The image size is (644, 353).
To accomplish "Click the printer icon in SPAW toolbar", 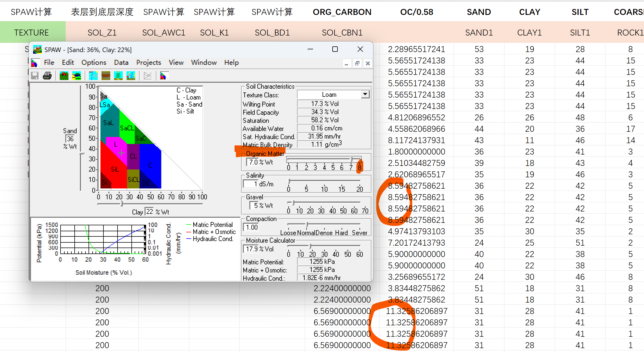I will click(47, 76).
